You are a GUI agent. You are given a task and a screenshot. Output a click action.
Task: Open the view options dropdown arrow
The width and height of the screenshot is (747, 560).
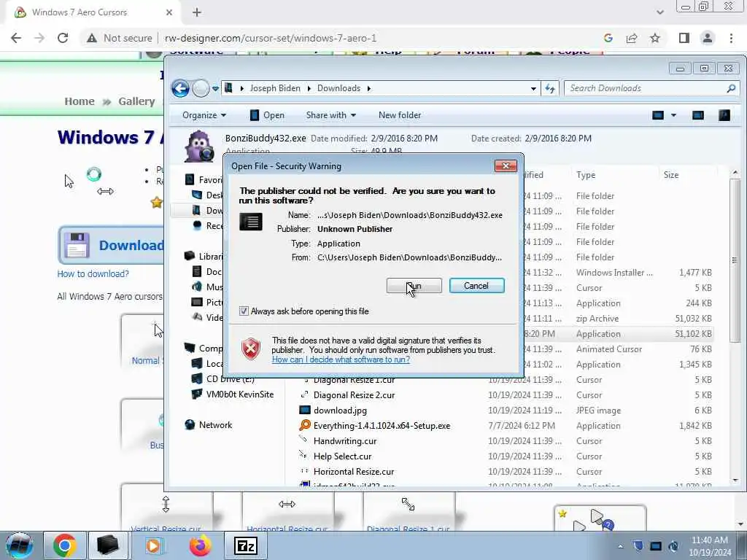[673, 115]
